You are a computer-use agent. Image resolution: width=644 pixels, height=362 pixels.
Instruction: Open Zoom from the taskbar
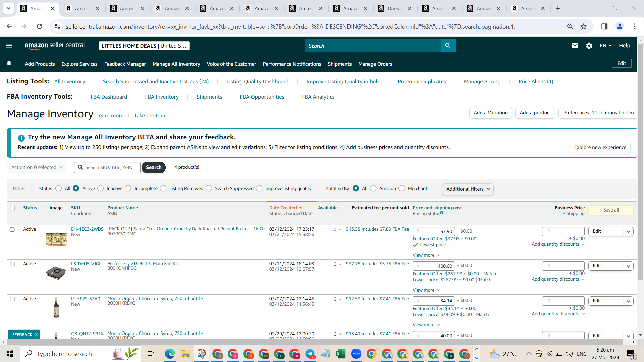pos(356,354)
